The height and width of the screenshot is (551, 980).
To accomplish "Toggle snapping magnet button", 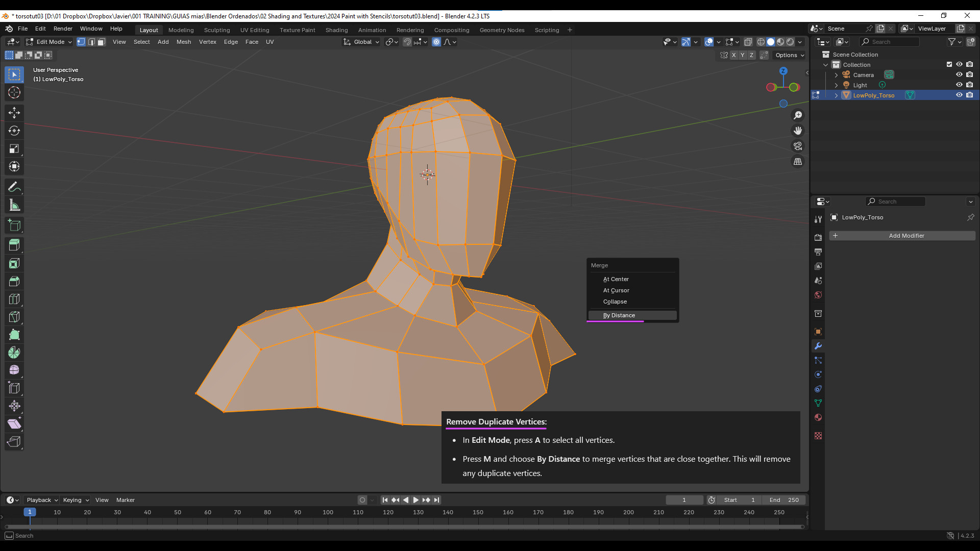I will (407, 42).
